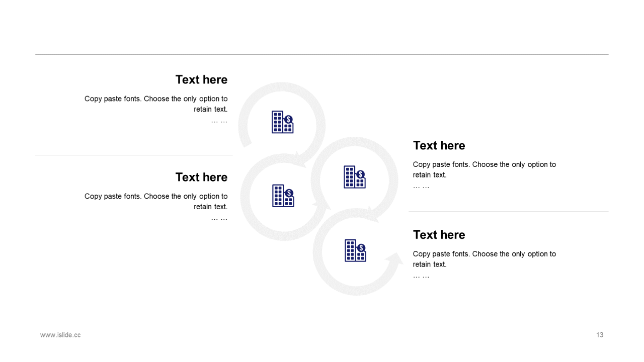Viewport: 644px width, 362px height.
Task: Click the top-left "Text here" heading
Action: click(x=201, y=79)
